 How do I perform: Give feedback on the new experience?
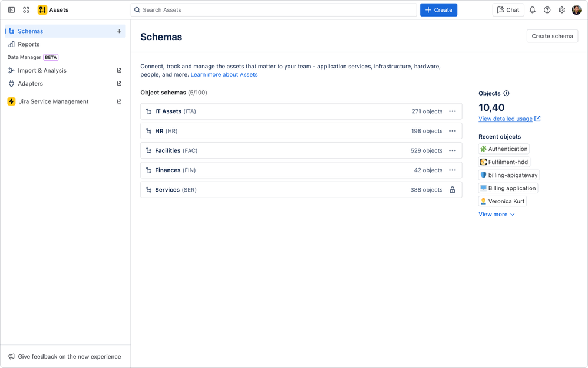pyautogui.click(x=65, y=356)
